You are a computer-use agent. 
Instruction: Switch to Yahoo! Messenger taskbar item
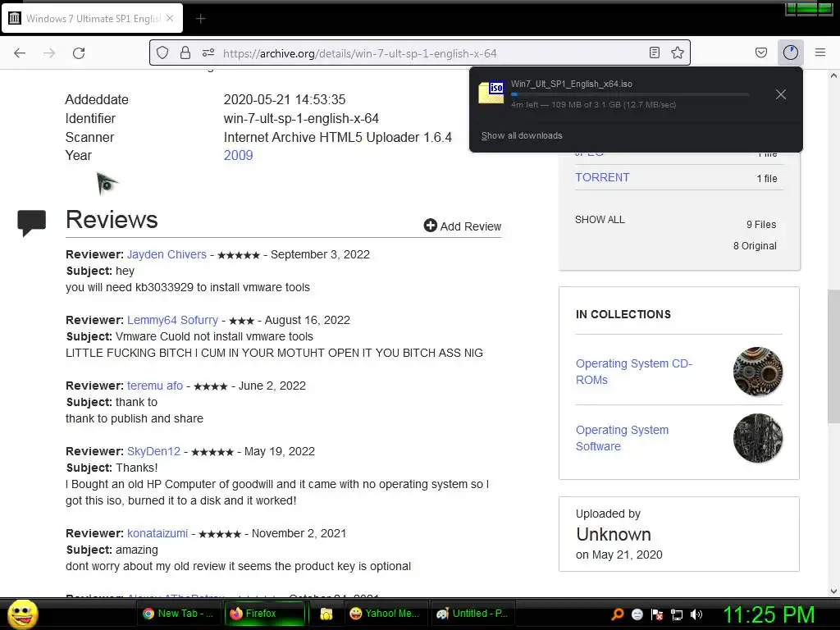point(386,614)
